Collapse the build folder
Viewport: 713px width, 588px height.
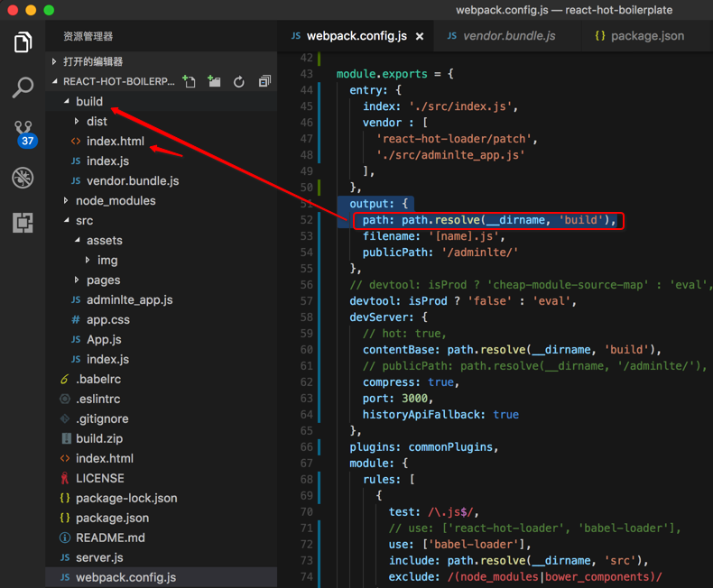88,101
